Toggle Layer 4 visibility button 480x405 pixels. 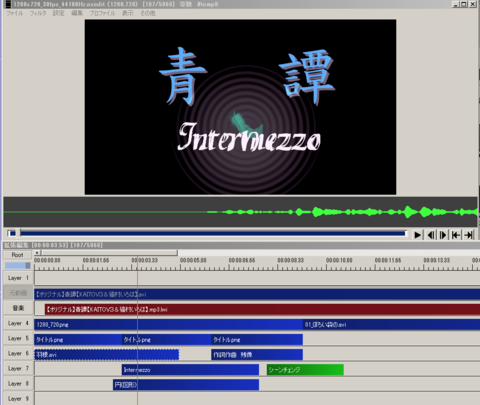pos(18,323)
